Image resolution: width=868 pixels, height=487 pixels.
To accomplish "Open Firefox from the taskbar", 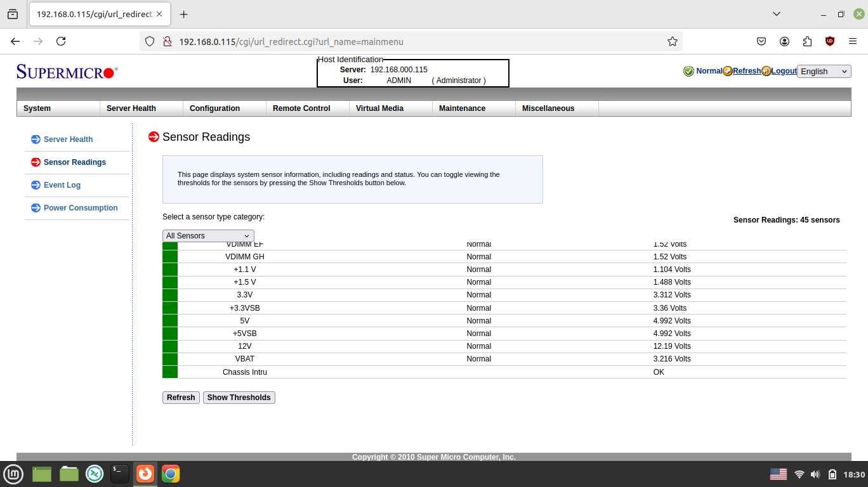I will pos(145,474).
